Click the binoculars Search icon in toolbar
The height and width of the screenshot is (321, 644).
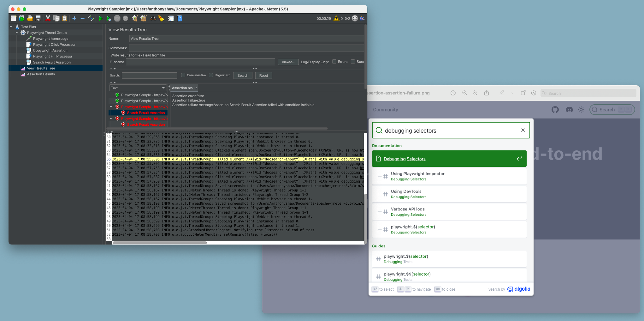pyautogui.click(x=153, y=19)
